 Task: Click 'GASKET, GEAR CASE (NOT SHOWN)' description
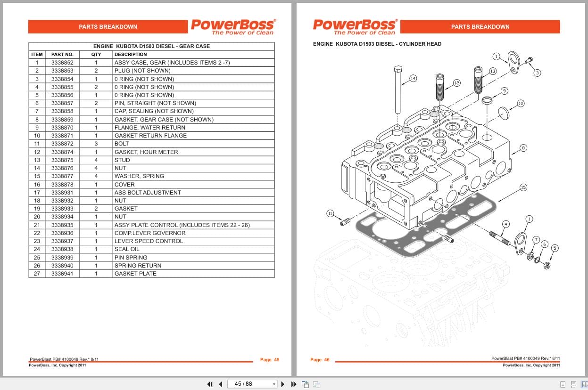coord(164,120)
